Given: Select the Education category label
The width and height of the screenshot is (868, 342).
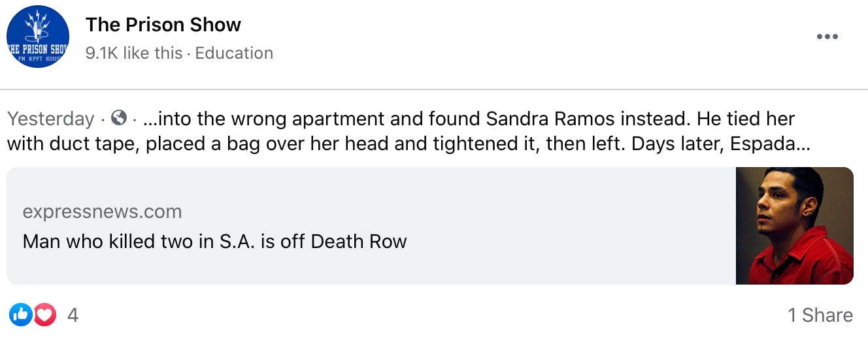Looking at the screenshot, I should 234,53.
